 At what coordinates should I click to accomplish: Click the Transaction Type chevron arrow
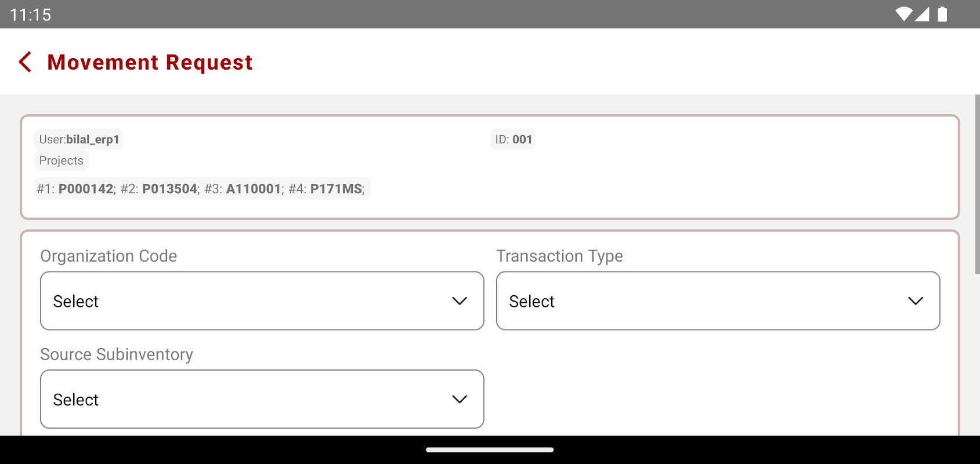tap(916, 301)
